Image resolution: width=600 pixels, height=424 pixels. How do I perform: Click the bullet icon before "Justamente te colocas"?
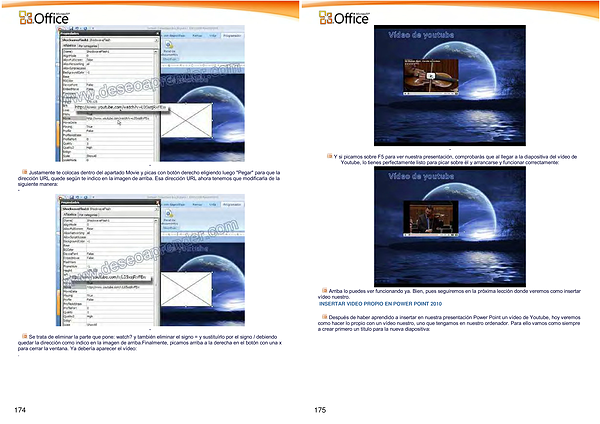point(24,172)
